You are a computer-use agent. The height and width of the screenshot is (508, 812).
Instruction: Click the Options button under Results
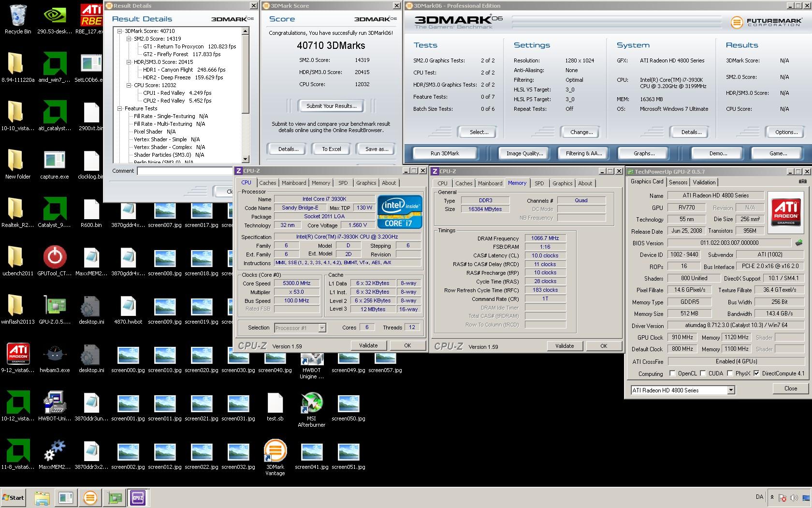(786, 132)
